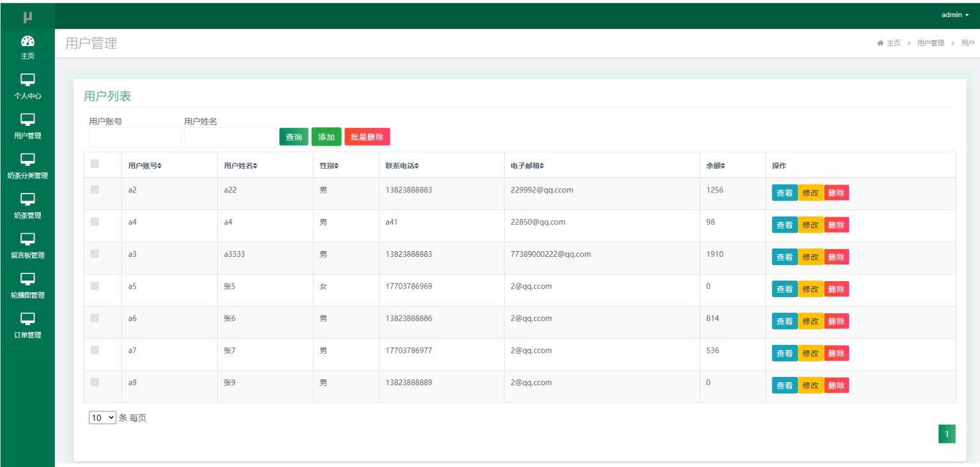This screenshot has width=980, height=467.
Task: Click 修改 for user a7
Action: 811,353
